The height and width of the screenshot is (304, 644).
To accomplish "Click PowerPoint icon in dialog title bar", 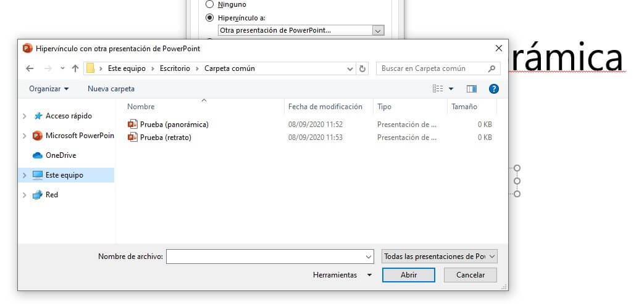I will [x=28, y=49].
